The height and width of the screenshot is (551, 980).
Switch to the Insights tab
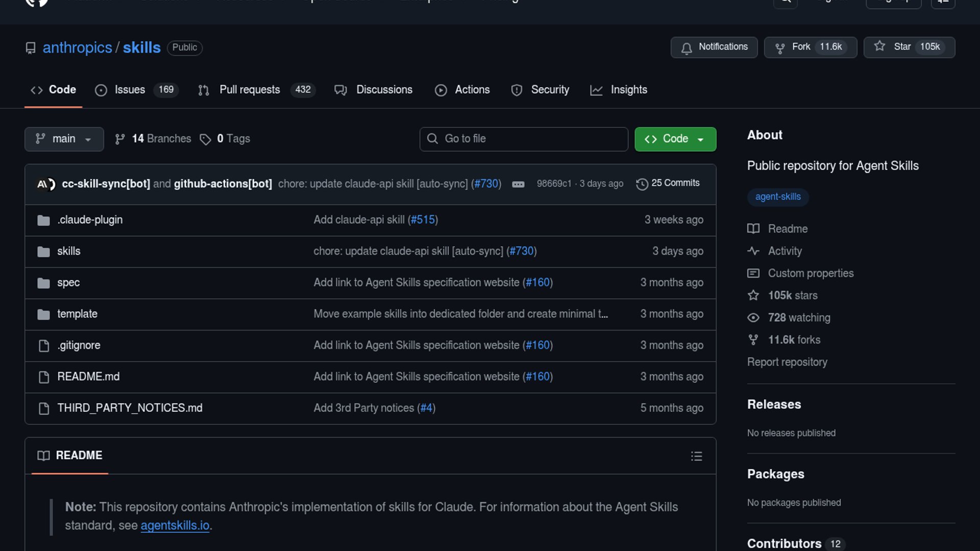(x=628, y=90)
